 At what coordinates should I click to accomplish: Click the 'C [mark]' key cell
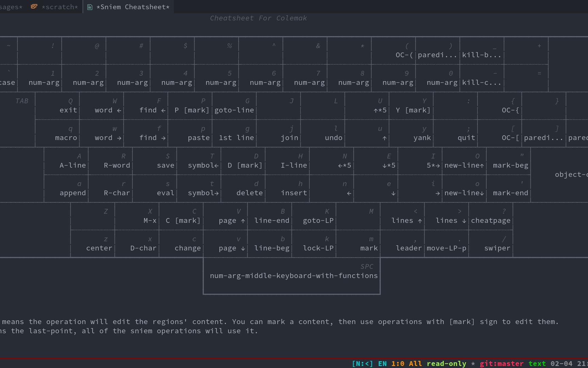tap(181, 216)
